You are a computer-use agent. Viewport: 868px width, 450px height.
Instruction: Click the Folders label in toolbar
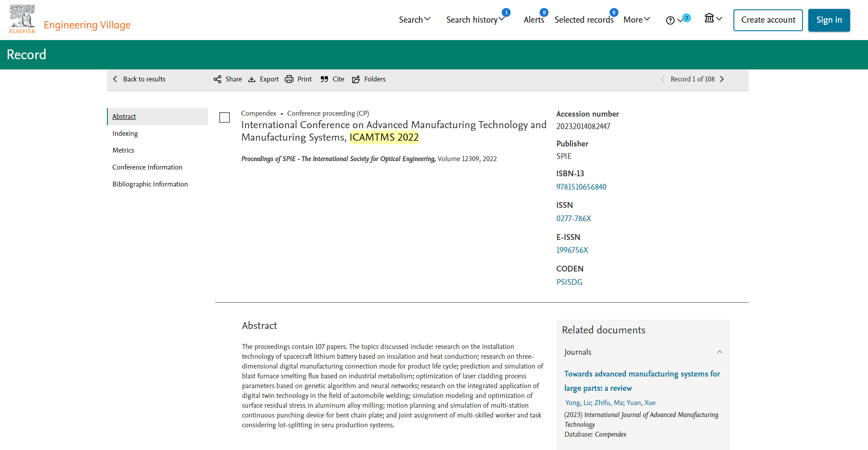tap(375, 79)
